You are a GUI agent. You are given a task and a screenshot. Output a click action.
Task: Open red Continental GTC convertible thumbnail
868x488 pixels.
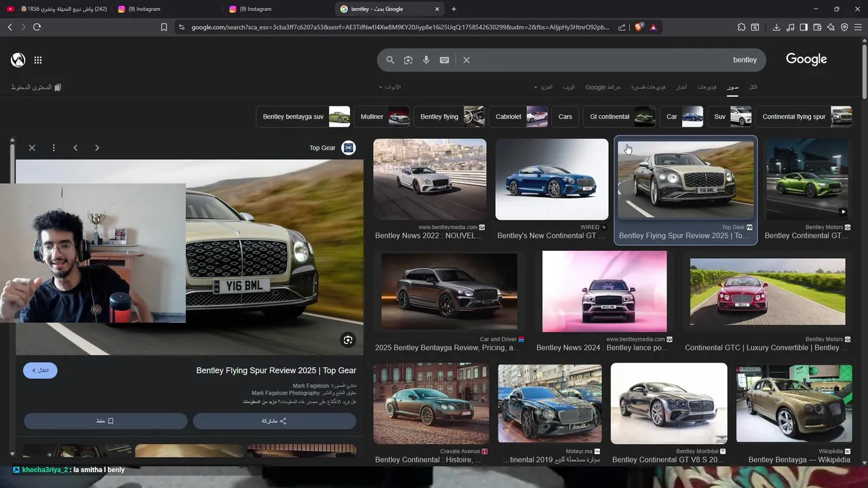pos(768,291)
